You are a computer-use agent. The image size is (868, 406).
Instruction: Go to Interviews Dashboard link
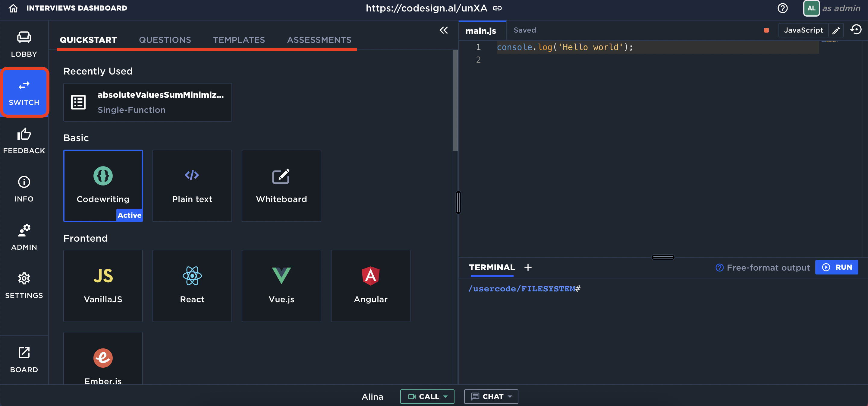(77, 8)
